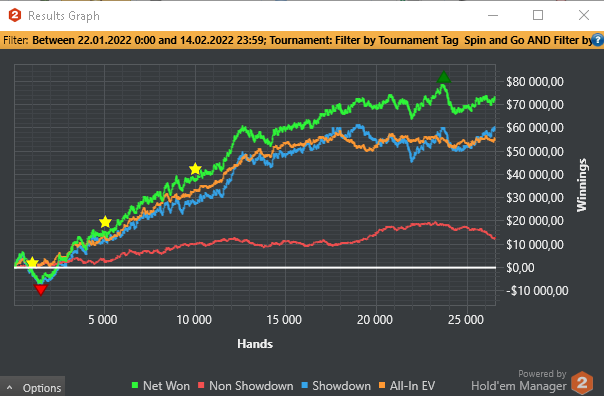Screen dimensions: 604x396
Task: Click the 20 000 hands axis label
Action: click(x=375, y=320)
